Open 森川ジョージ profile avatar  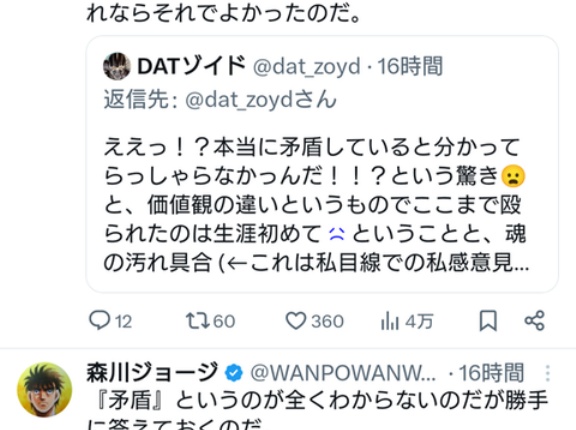[44, 390]
